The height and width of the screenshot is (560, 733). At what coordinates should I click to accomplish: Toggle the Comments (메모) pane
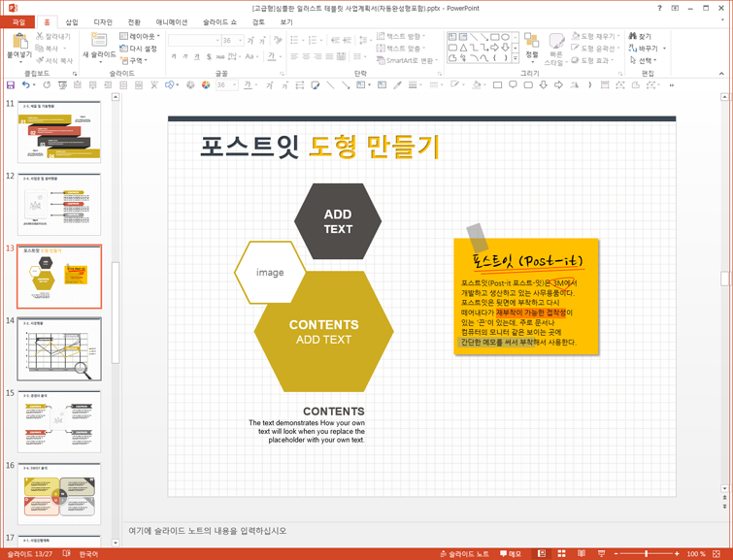click(511, 554)
